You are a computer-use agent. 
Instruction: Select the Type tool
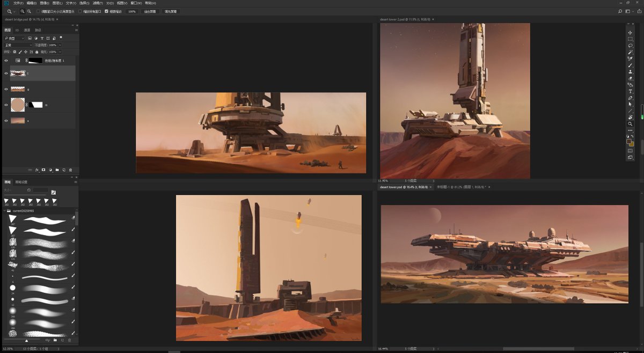(x=630, y=91)
